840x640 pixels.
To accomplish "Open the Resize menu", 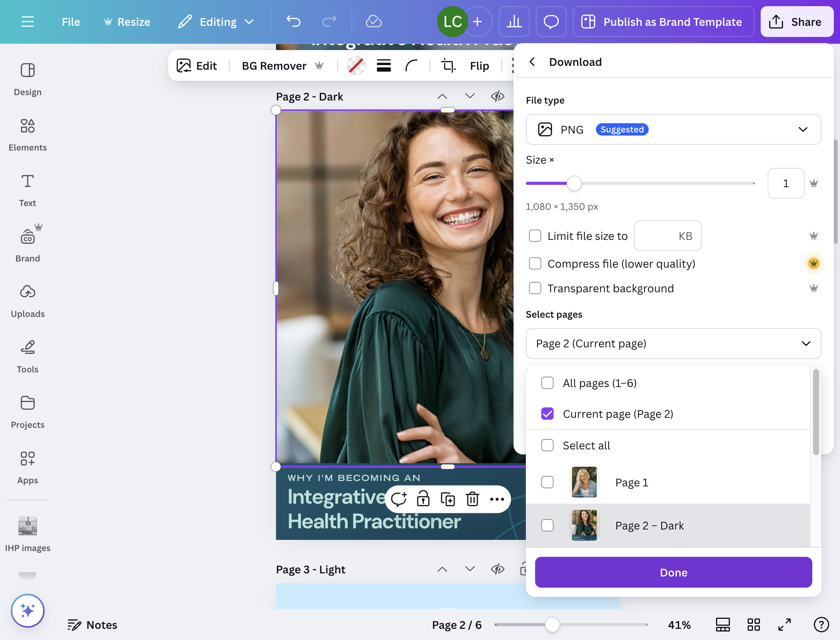I will point(127,22).
